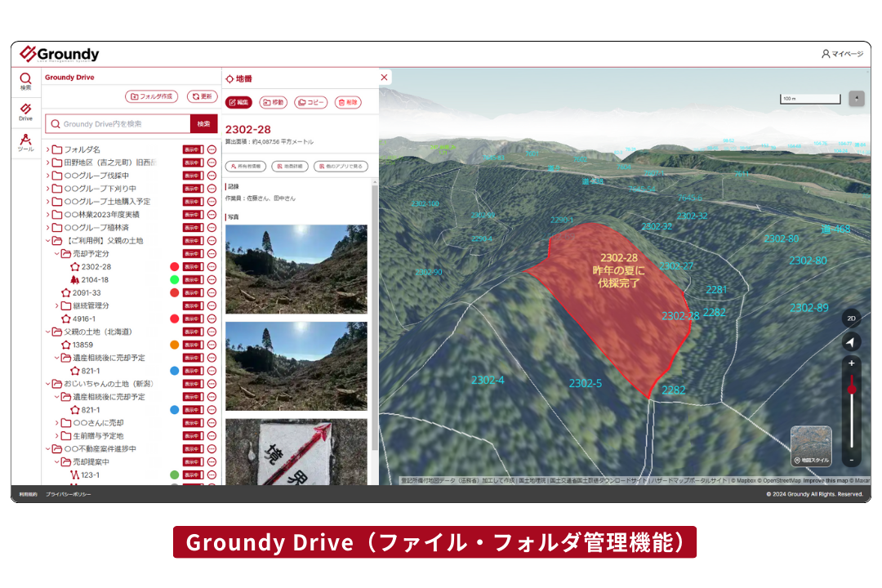The image size is (882, 588).
Task: Open マイページ in the header
Action: (842, 54)
